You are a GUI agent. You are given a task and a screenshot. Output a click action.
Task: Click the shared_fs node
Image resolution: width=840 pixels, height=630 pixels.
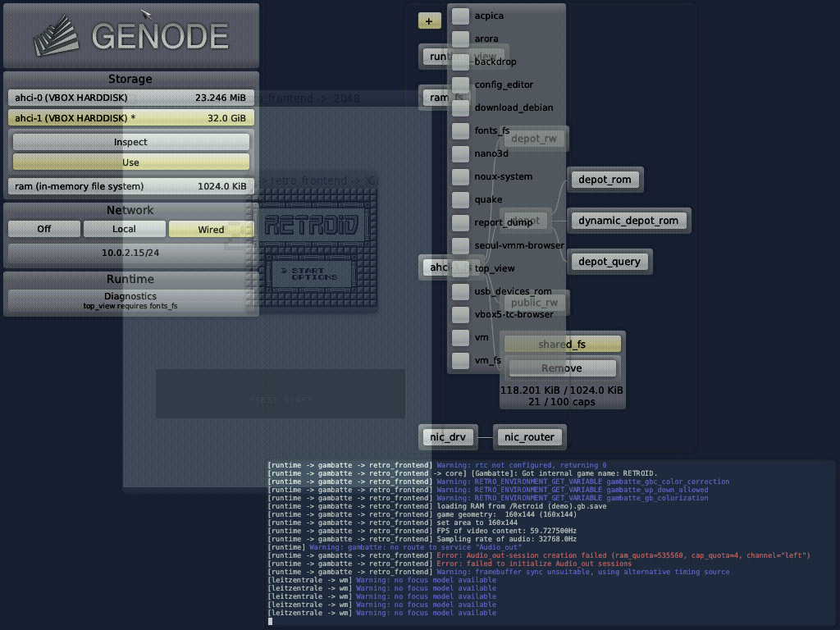562,345
